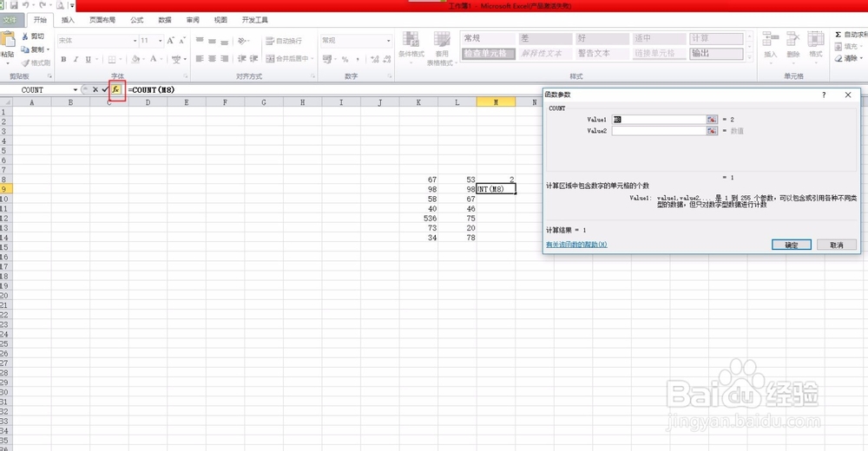The width and height of the screenshot is (868, 451).
Task: Click the top align icon
Action: [200, 41]
